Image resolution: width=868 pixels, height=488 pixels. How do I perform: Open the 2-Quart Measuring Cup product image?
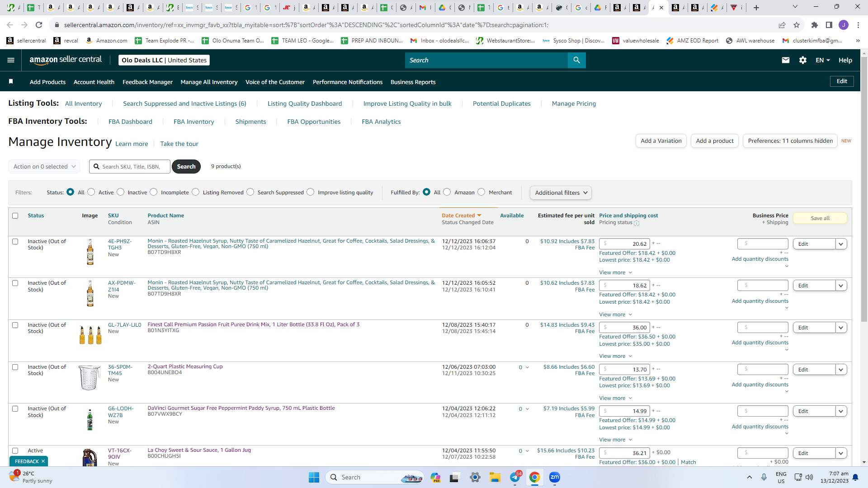pyautogui.click(x=90, y=377)
